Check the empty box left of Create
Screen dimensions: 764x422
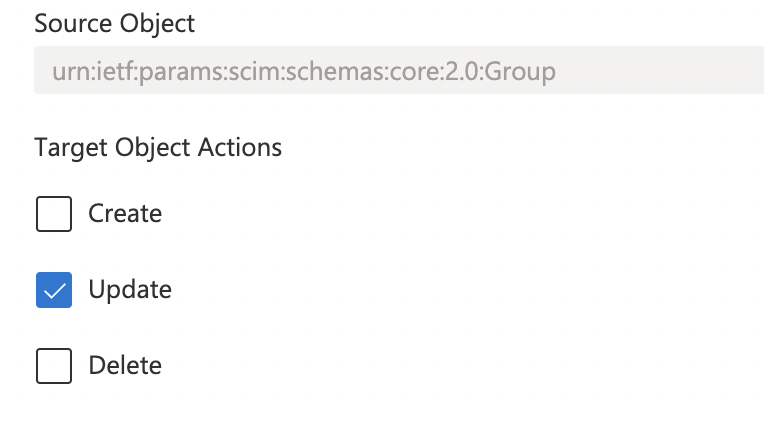tap(54, 214)
